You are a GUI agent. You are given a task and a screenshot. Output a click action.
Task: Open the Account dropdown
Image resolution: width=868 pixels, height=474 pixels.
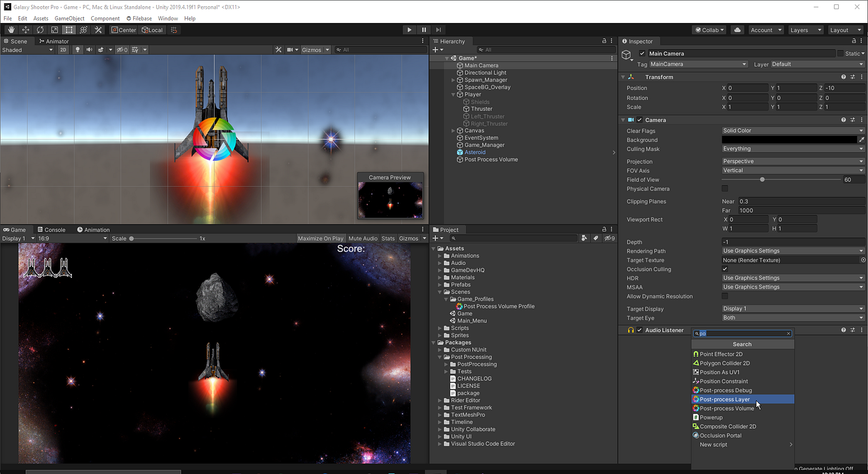(x=765, y=30)
